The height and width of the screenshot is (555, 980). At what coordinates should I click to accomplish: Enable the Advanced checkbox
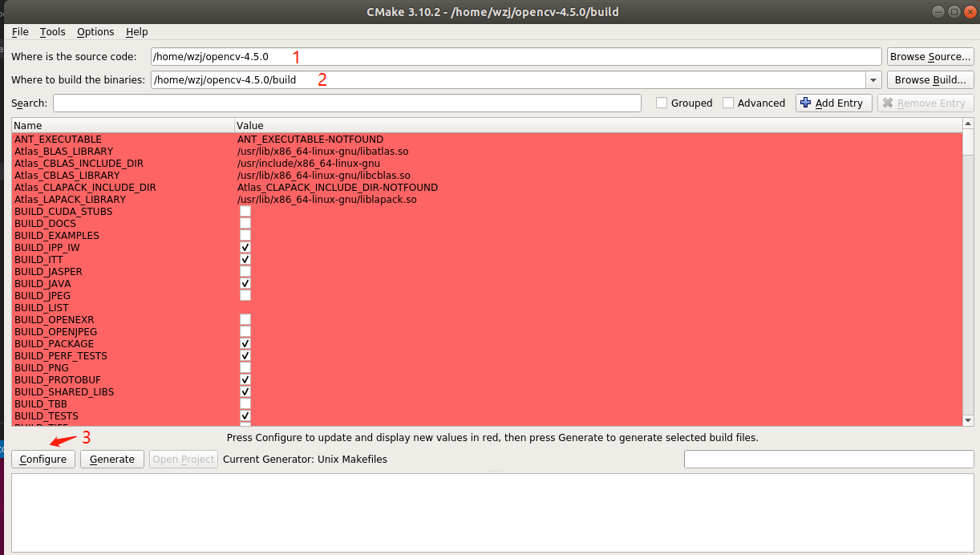click(728, 103)
